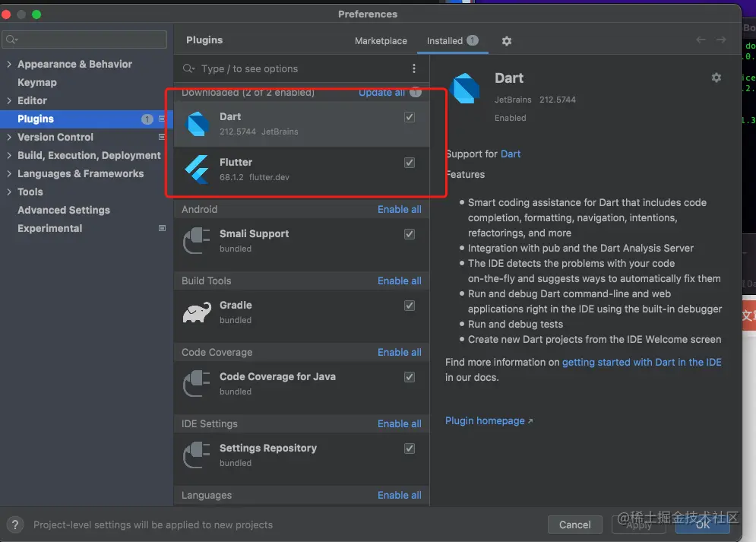
Task: Click the large Dart logo in details
Action: 465,88
